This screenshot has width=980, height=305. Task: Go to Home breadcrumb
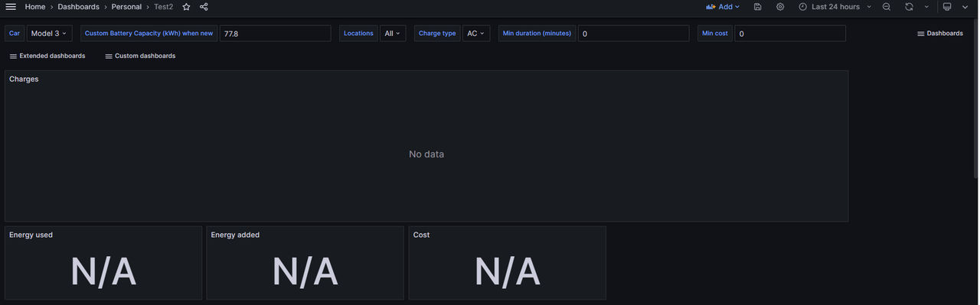click(x=35, y=7)
